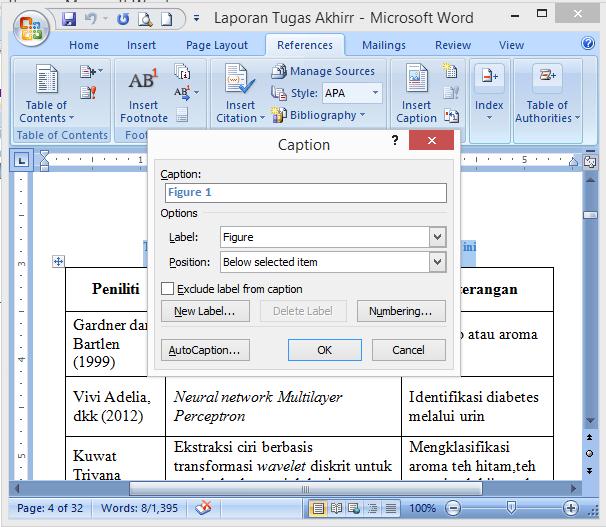
Task: Click the proofing errors status icon
Action: 204,508
